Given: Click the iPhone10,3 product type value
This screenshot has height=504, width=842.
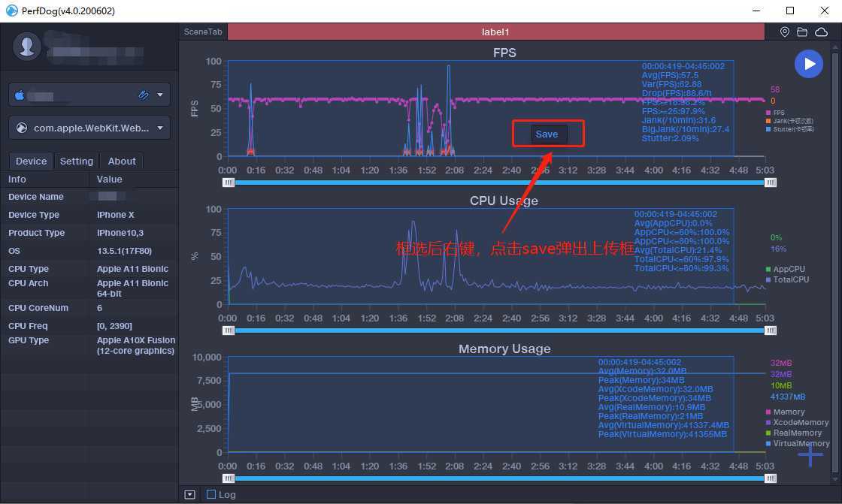Looking at the screenshot, I should point(120,233).
